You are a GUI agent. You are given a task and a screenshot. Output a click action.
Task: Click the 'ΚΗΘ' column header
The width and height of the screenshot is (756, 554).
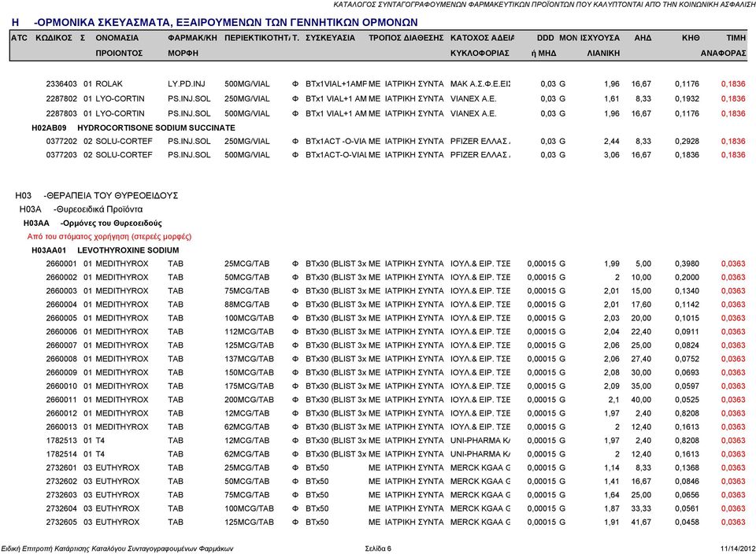tap(691, 38)
